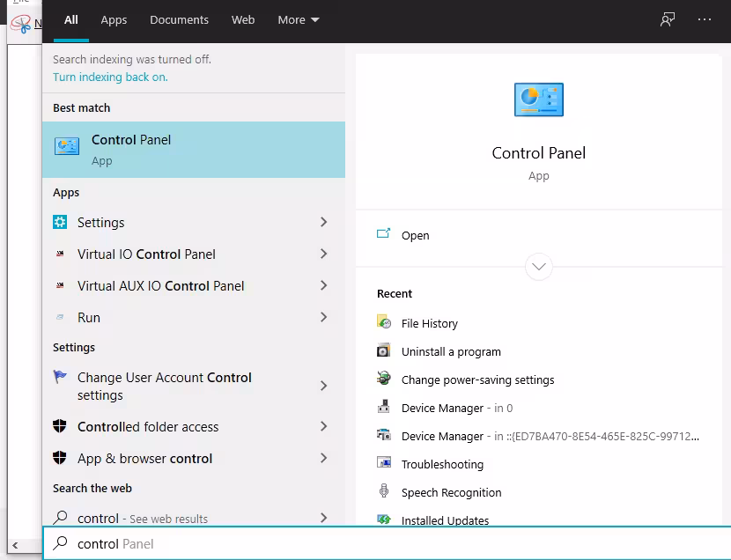
Task: Click the search text input box
Action: 388,544
